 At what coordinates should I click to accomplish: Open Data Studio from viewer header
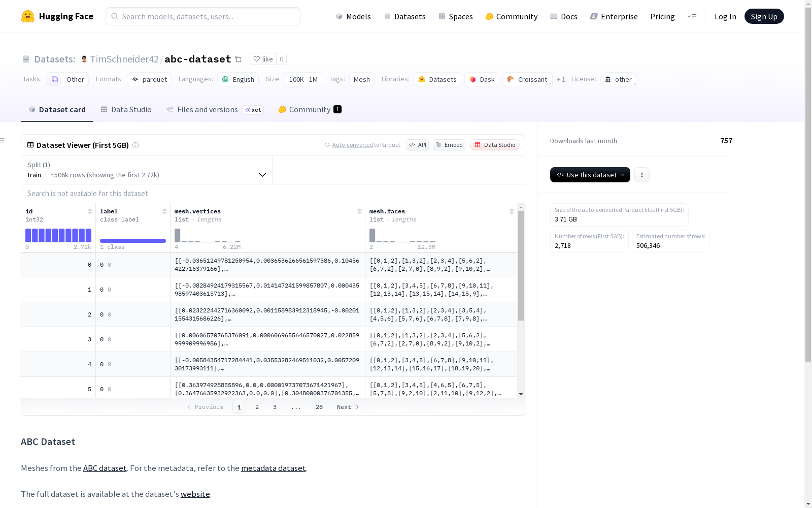click(x=495, y=145)
